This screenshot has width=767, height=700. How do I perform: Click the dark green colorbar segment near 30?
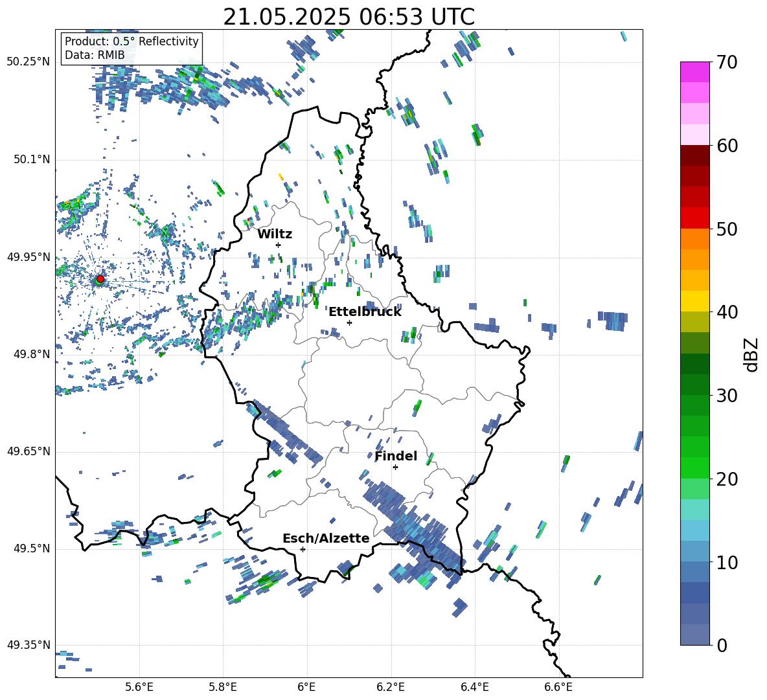[694, 385]
